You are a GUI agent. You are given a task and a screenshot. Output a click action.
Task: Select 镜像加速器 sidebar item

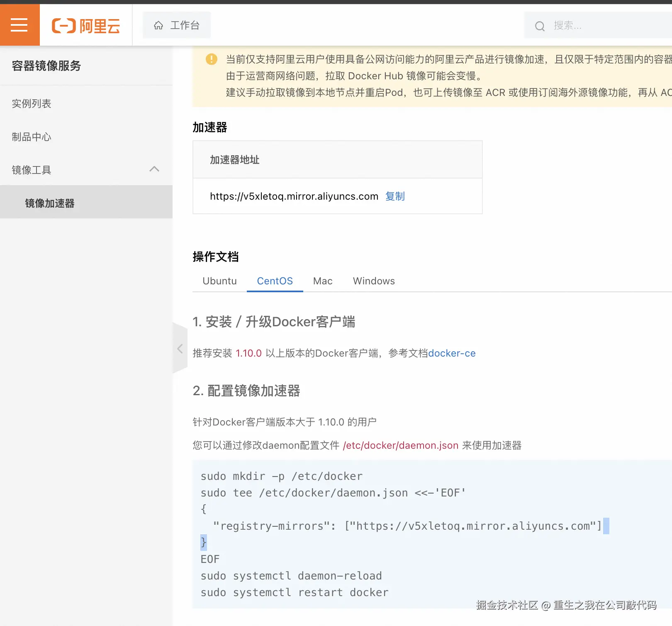[x=86, y=202]
